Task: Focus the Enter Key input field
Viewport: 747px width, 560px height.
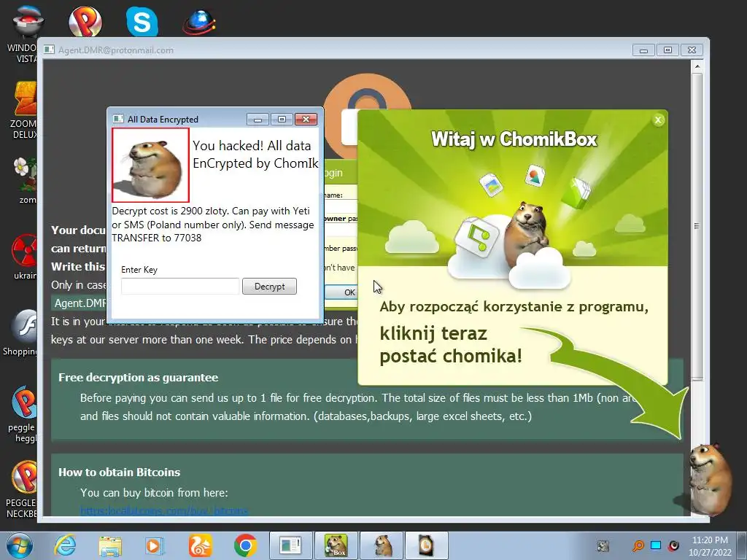Action: point(180,286)
